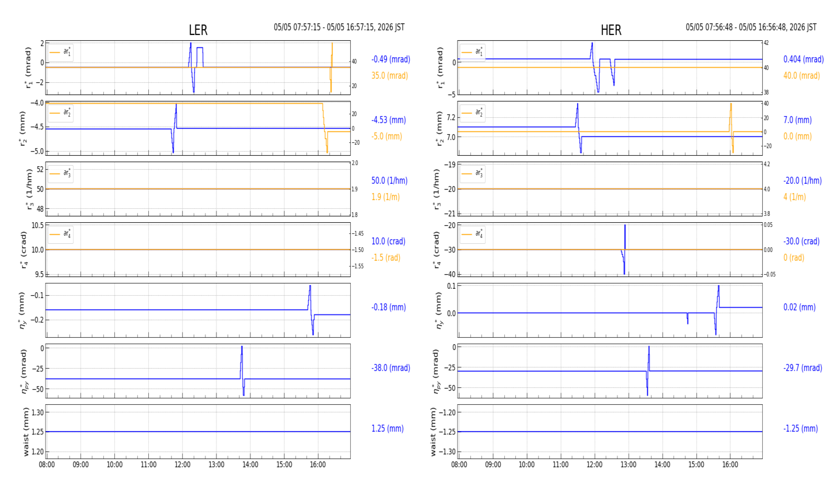
Task: Click the HER r1* plot legend box
Action: tap(472, 52)
